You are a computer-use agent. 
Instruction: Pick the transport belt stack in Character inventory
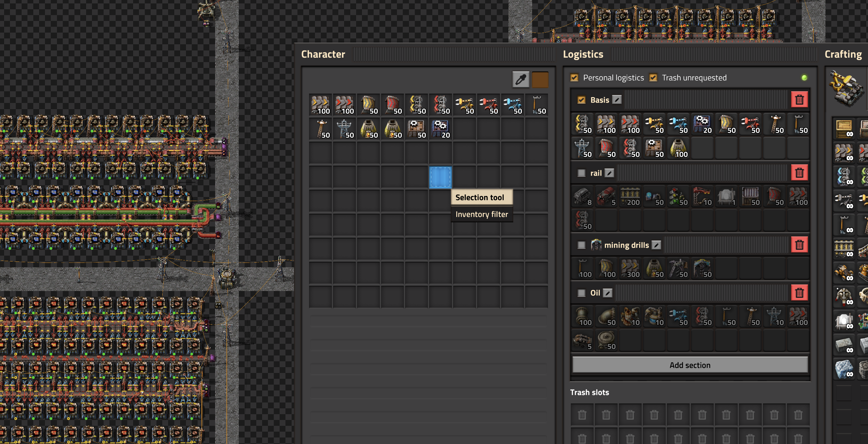[320, 105]
